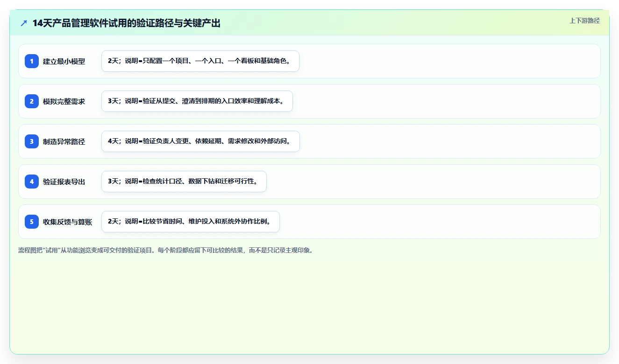619x364 pixels.
Task: Open the '2天;说明=比较节省时间' description box
Action: click(x=191, y=222)
